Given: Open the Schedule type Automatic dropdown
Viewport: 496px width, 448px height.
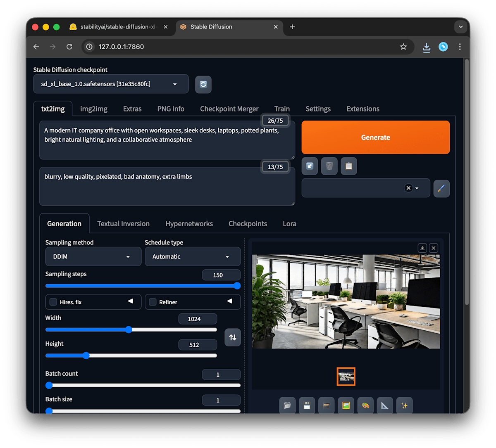Looking at the screenshot, I should (193, 256).
